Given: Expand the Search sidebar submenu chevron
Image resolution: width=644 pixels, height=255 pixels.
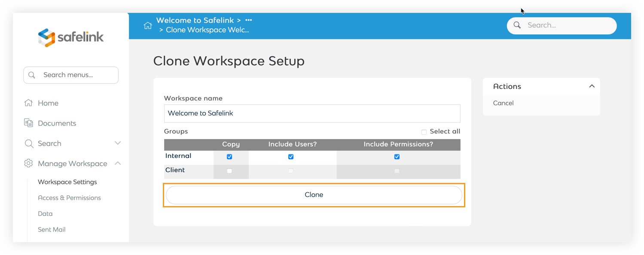Looking at the screenshot, I should pyautogui.click(x=118, y=143).
